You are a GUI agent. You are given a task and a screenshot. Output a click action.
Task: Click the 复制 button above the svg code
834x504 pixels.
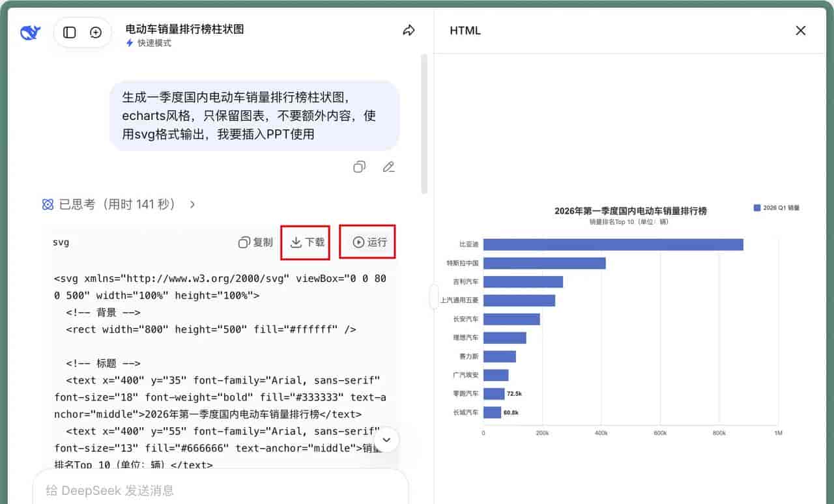pos(255,242)
